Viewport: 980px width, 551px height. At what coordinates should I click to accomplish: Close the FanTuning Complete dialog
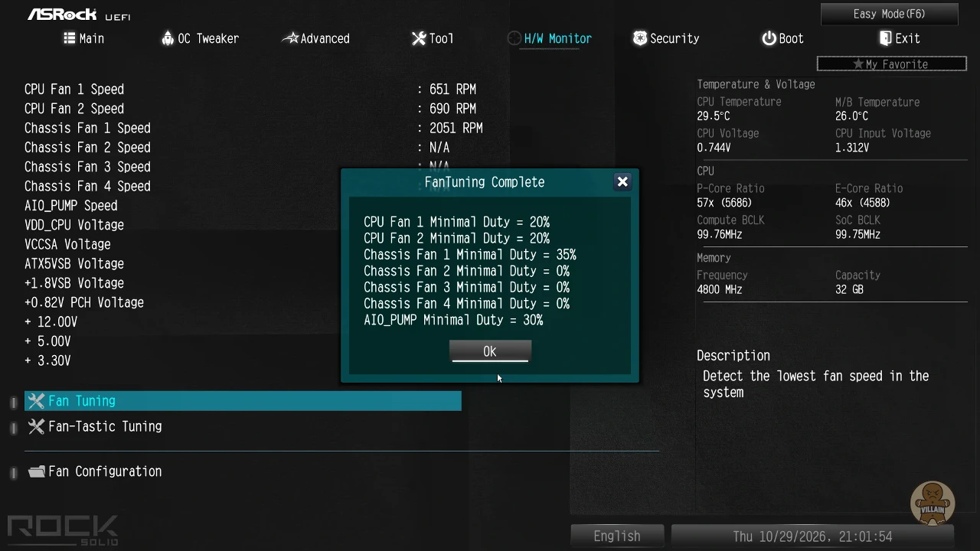(x=622, y=182)
